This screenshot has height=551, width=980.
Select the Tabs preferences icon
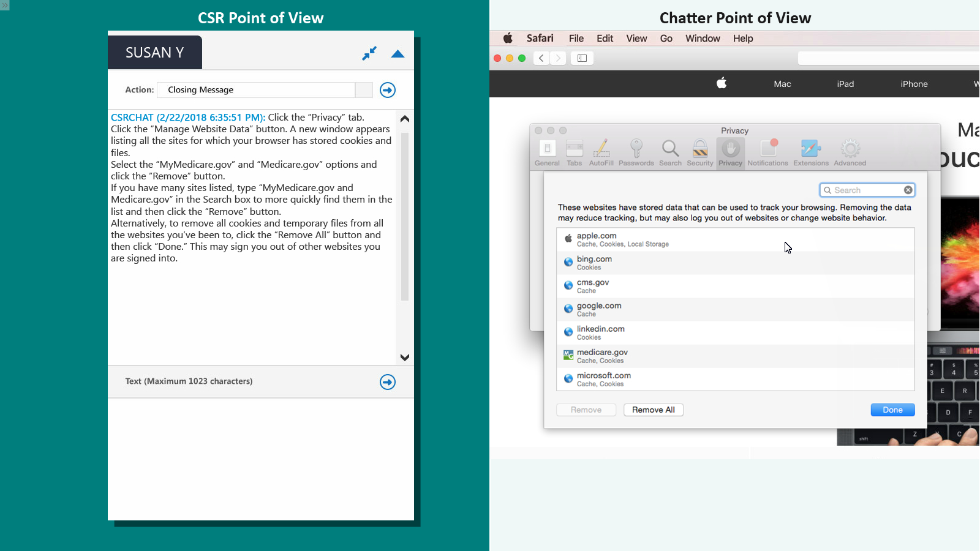click(x=574, y=151)
